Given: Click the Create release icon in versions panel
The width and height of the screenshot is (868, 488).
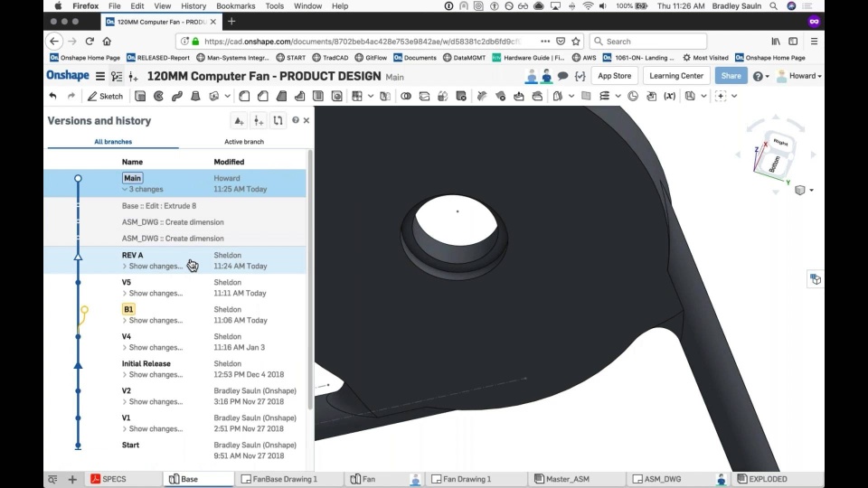Looking at the screenshot, I should 239,120.
